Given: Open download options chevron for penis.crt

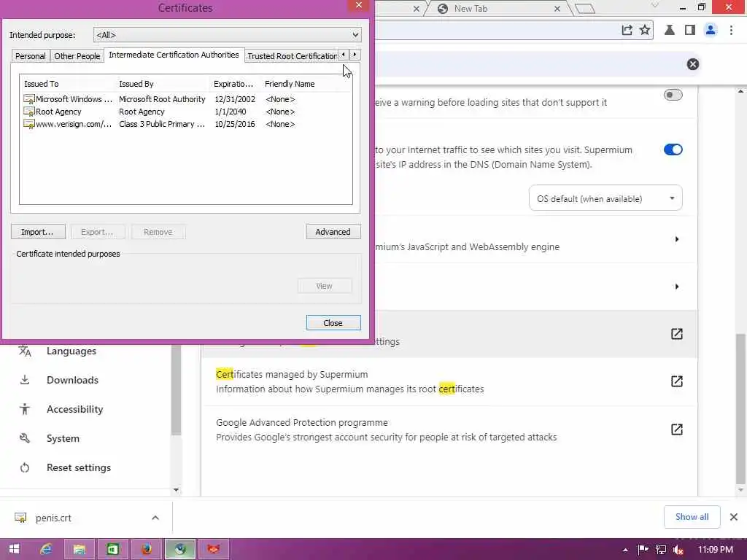Looking at the screenshot, I should [155, 518].
